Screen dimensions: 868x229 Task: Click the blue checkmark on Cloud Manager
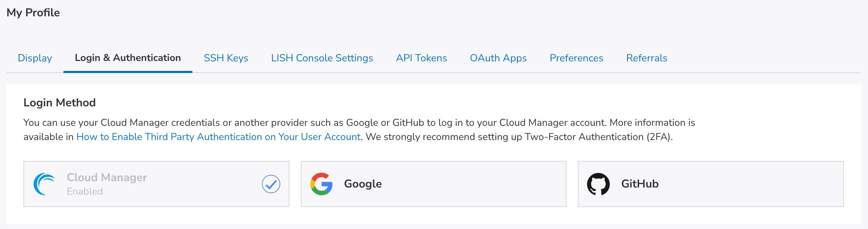pyautogui.click(x=271, y=184)
